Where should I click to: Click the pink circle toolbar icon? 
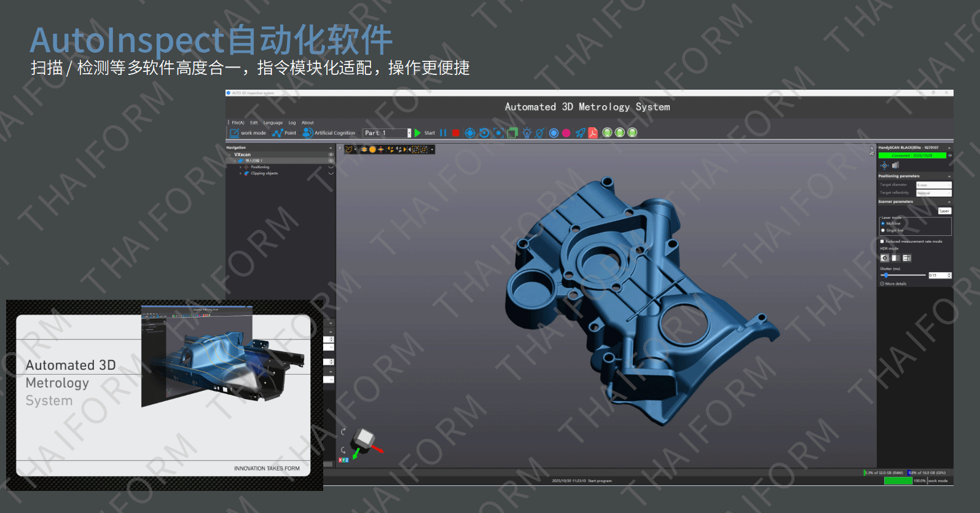[x=566, y=133]
